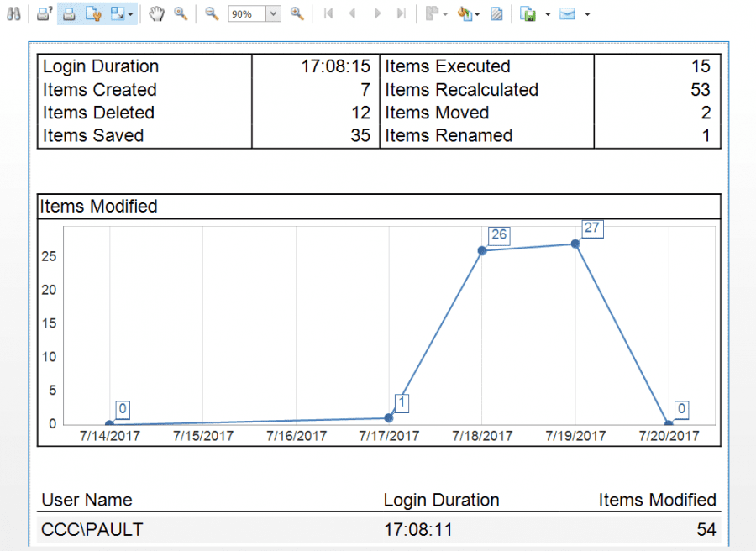
Task: Go to the first page of the report
Action: pos(328,13)
